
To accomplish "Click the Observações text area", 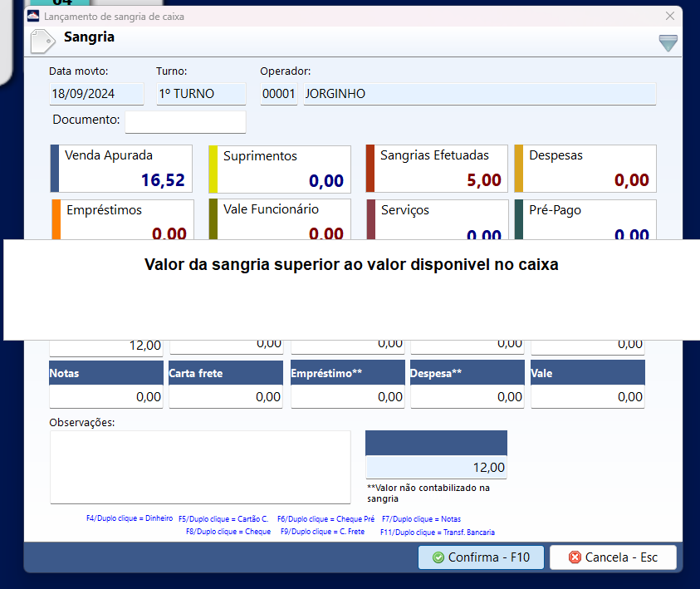I will pos(200,467).
